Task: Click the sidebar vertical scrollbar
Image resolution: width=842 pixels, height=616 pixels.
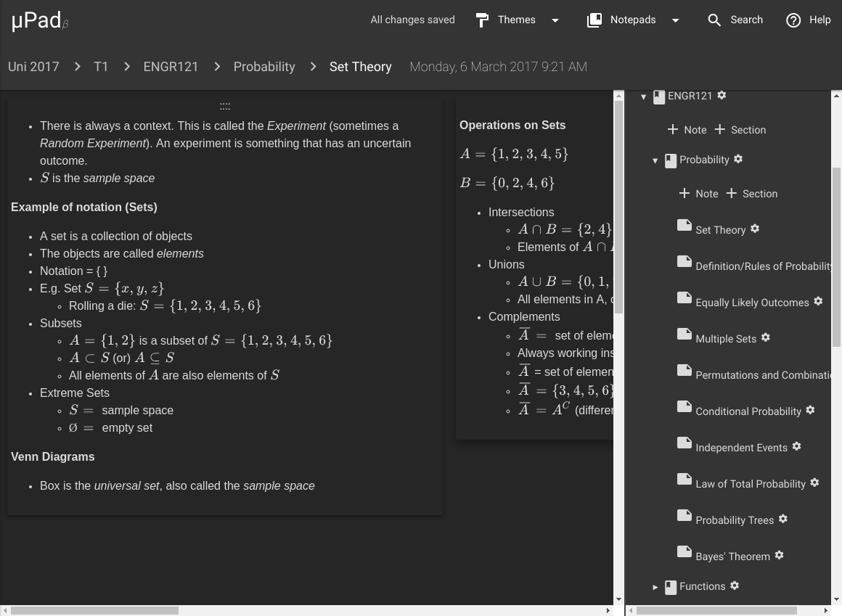Action: 836,257
